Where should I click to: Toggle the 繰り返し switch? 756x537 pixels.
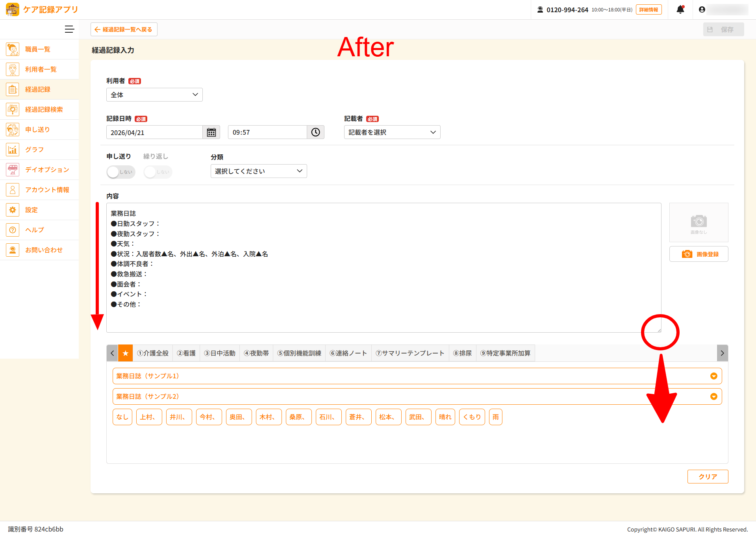point(157,172)
